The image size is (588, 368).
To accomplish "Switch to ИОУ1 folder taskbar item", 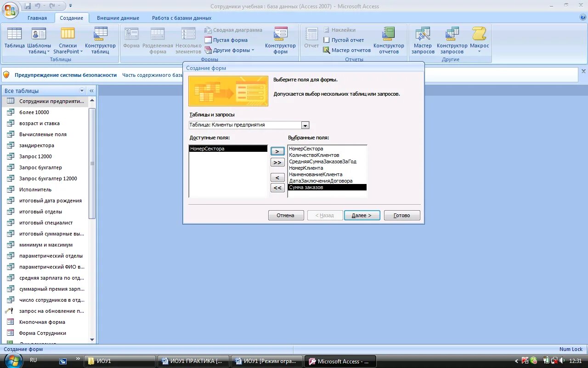I will [120, 361].
